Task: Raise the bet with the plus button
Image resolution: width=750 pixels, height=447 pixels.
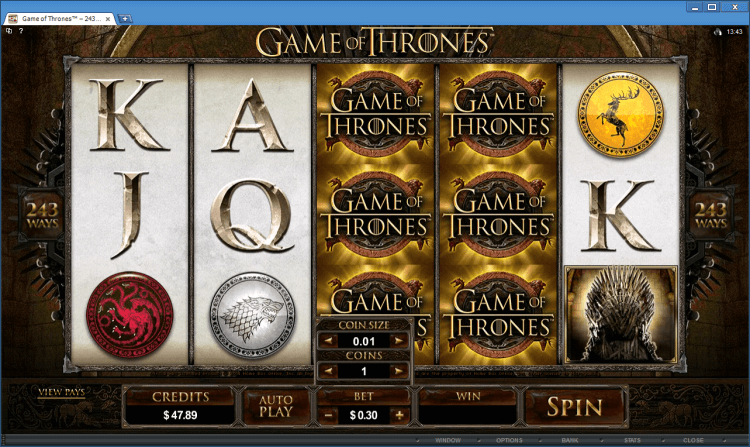Action: [x=399, y=415]
